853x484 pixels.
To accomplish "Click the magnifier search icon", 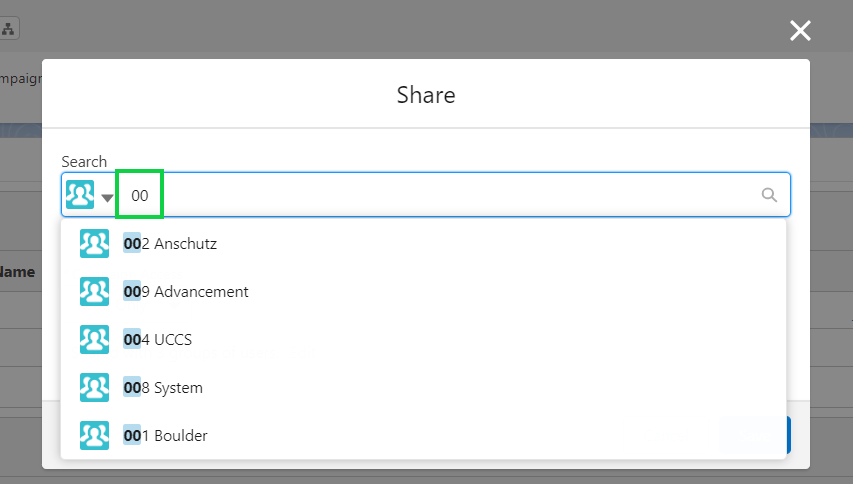I will coord(769,195).
